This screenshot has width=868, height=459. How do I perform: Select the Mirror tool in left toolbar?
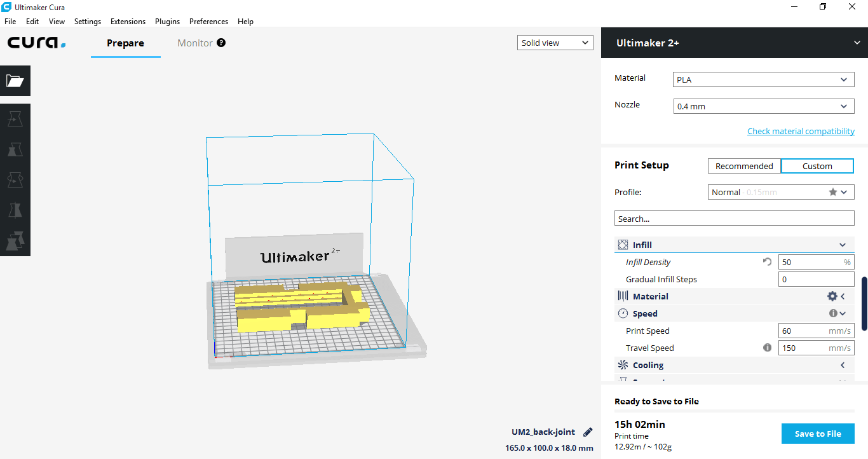15,210
